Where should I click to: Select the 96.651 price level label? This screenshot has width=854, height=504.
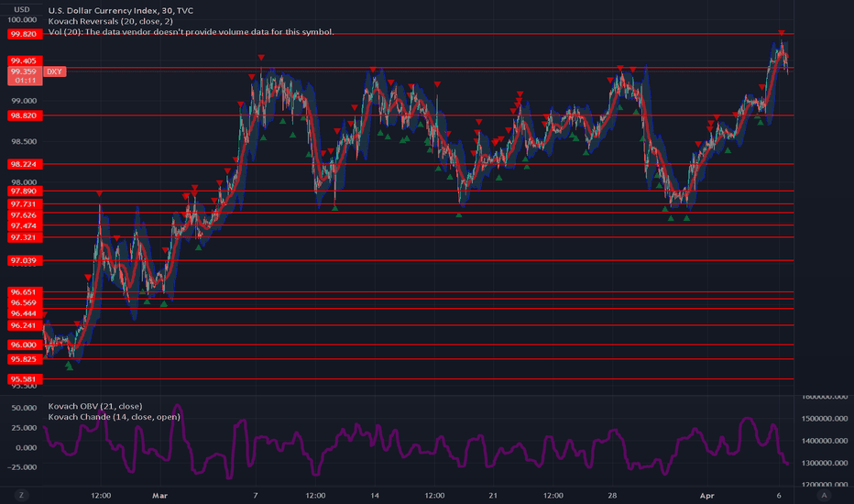[x=25, y=292]
